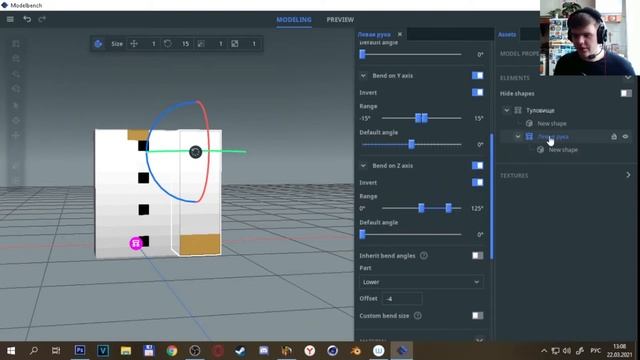The width and height of the screenshot is (640, 360).
Task: Hide Левая рука with the eye icon
Action: coord(625,136)
